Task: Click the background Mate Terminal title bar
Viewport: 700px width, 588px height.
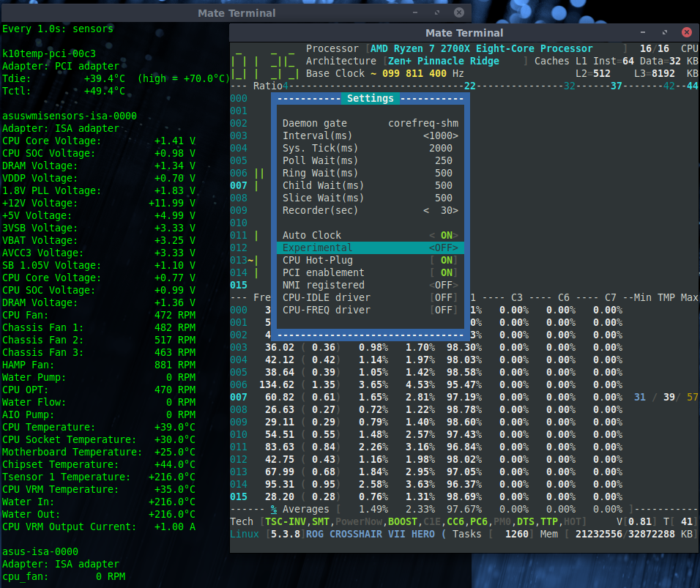Action: 237,13
